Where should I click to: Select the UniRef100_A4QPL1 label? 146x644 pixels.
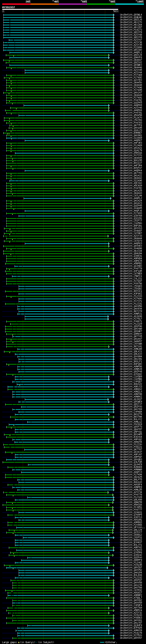click(x=131, y=53)
